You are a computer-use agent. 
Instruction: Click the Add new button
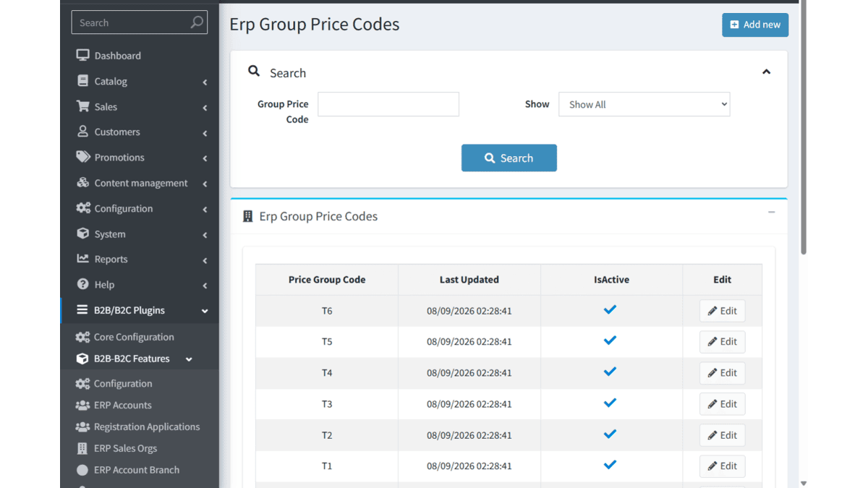click(x=755, y=25)
